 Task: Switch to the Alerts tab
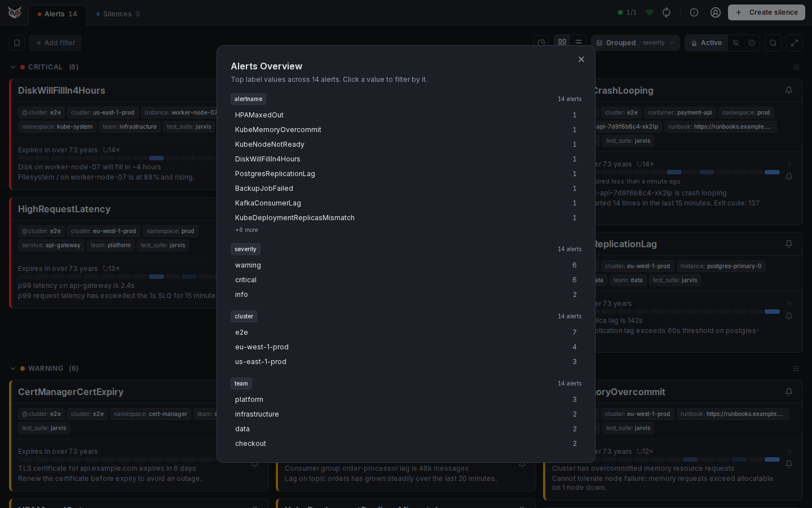58,14
